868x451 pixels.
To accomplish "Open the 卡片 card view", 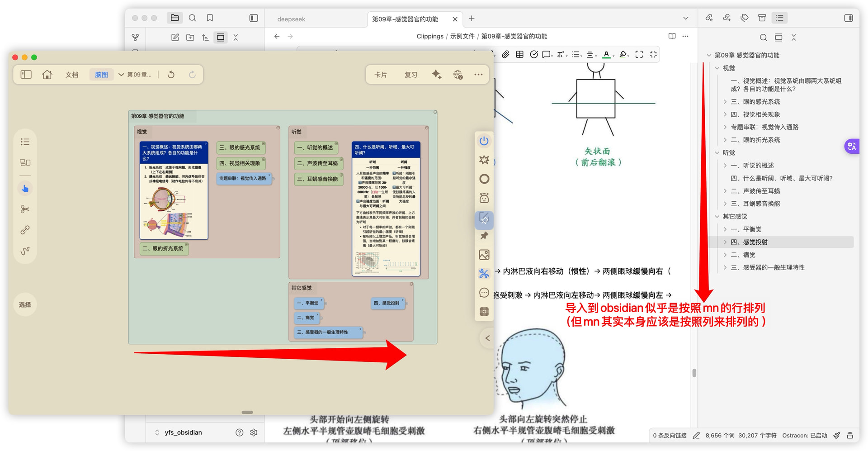I will pos(381,75).
